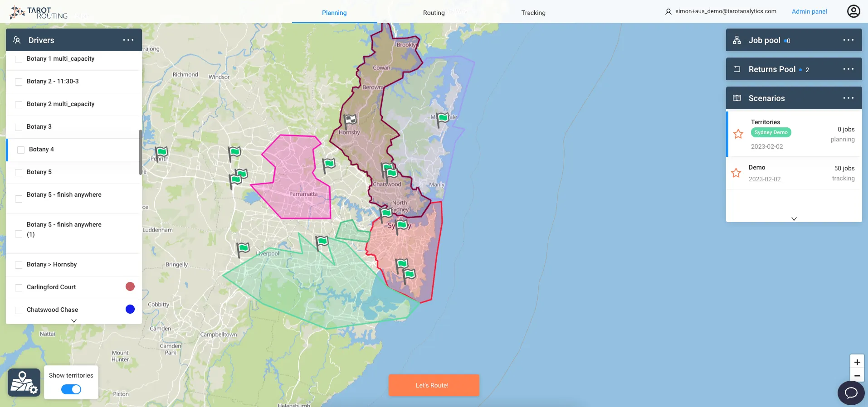This screenshot has height=407, width=868.
Task: Click the Scenarios book icon
Action: click(737, 98)
